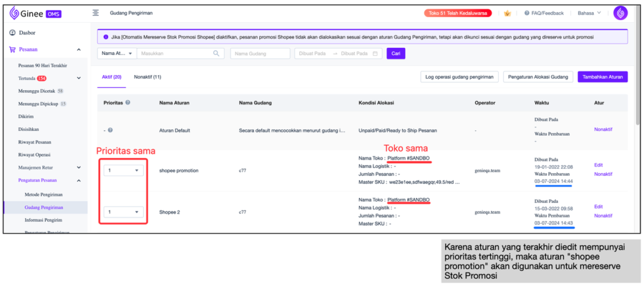The height and width of the screenshot is (286, 644).
Task: Open Metode Pengiriman settings
Action: [x=44, y=194]
